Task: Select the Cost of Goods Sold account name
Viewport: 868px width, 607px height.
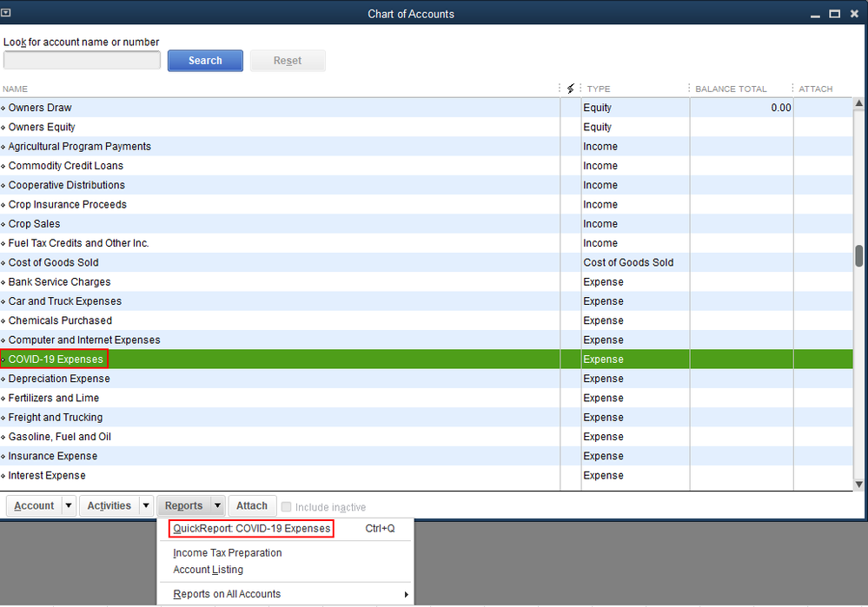Action: coord(53,262)
